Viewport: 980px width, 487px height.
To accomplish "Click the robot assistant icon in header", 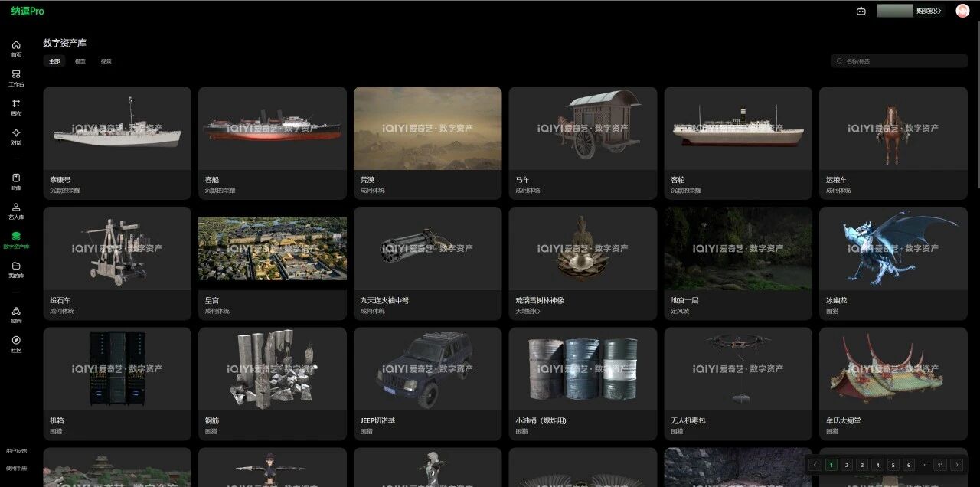I will pyautogui.click(x=861, y=11).
